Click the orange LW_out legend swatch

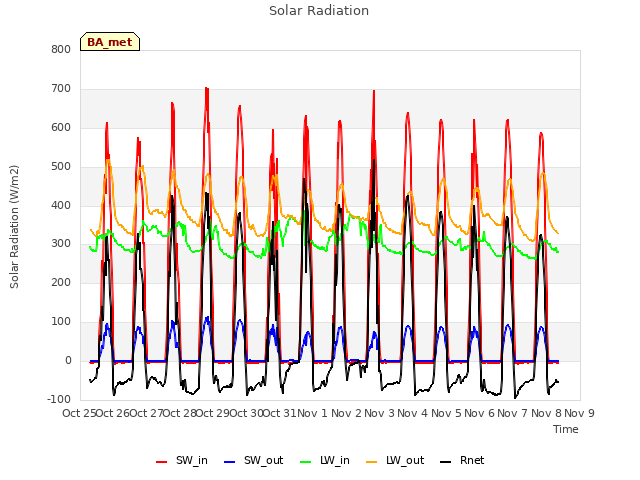[x=372, y=462]
